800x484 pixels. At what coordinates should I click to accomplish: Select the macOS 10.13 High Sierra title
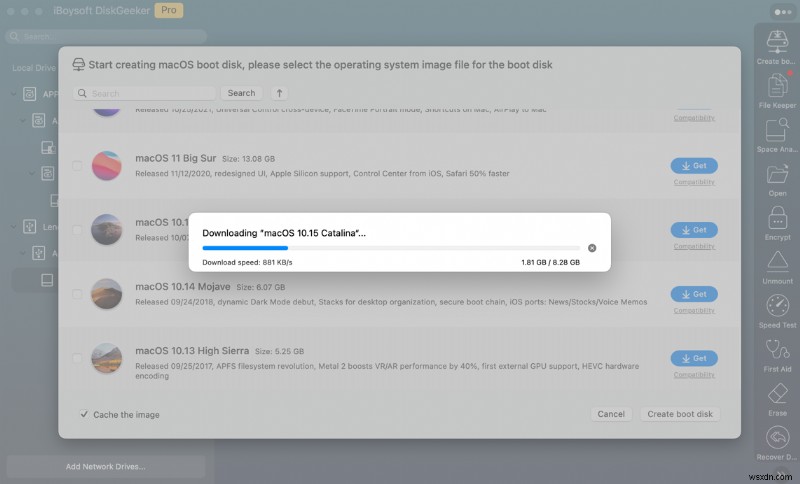coord(192,351)
